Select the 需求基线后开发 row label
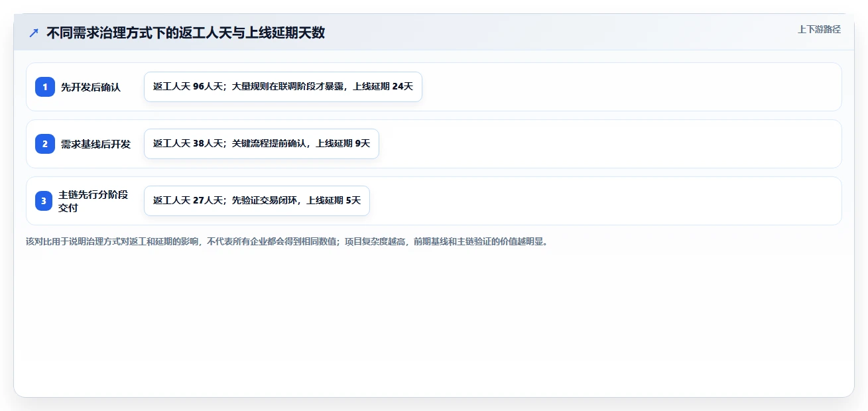 (x=96, y=144)
